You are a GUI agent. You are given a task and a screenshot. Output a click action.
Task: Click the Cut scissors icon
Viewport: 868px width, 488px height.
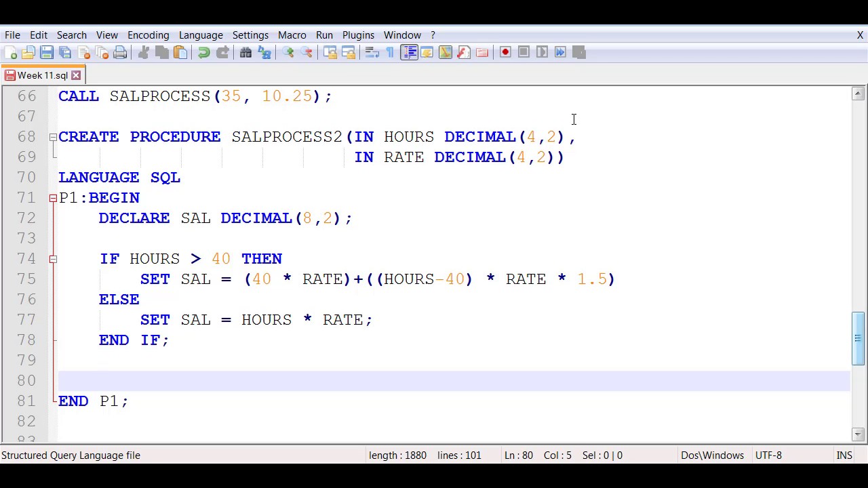click(x=144, y=52)
